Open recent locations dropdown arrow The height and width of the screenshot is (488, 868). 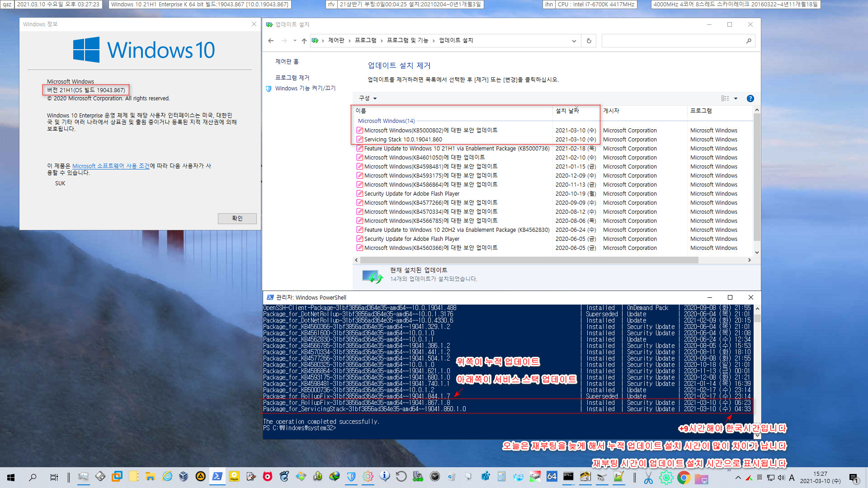[x=295, y=41]
